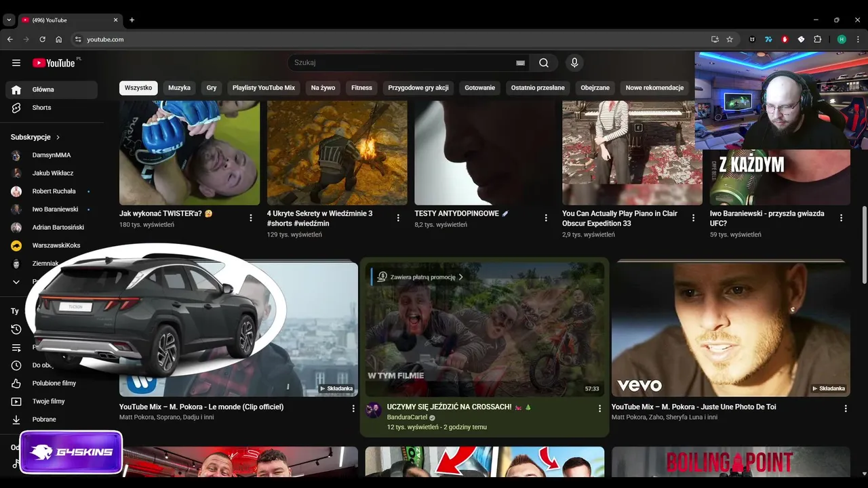Bookmark this page with the star
This screenshot has height=488, width=868.
tap(730, 39)
